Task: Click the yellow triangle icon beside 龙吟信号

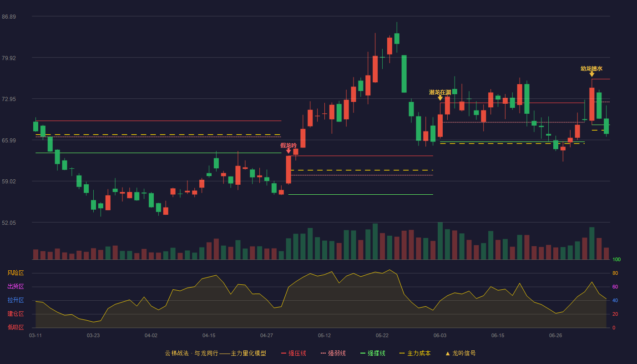Action: pos(448,354)
